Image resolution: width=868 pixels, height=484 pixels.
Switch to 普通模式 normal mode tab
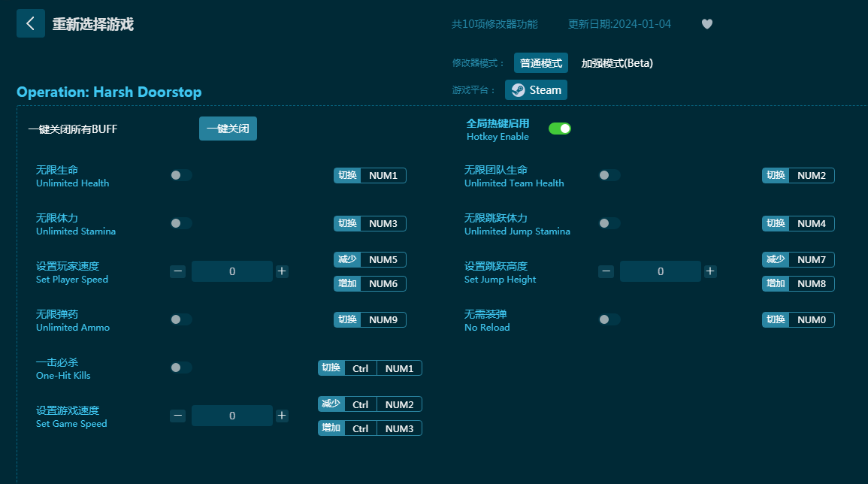pyautogui.click(x=540, y=63)
